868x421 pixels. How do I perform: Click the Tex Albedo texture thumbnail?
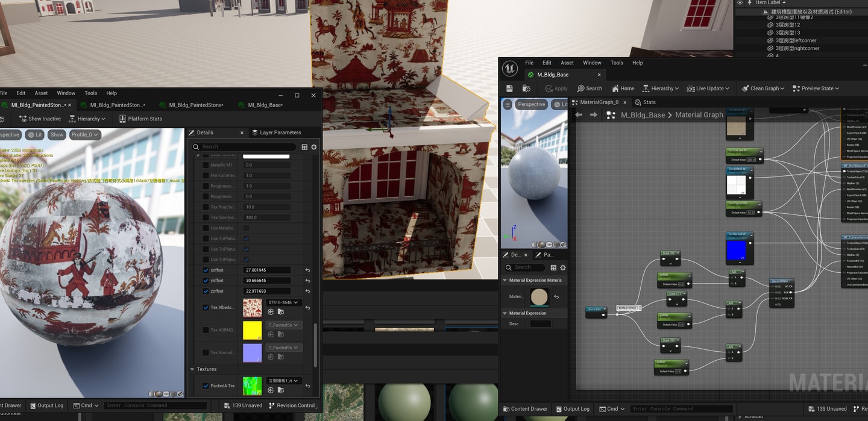click(x=252, y=308)
